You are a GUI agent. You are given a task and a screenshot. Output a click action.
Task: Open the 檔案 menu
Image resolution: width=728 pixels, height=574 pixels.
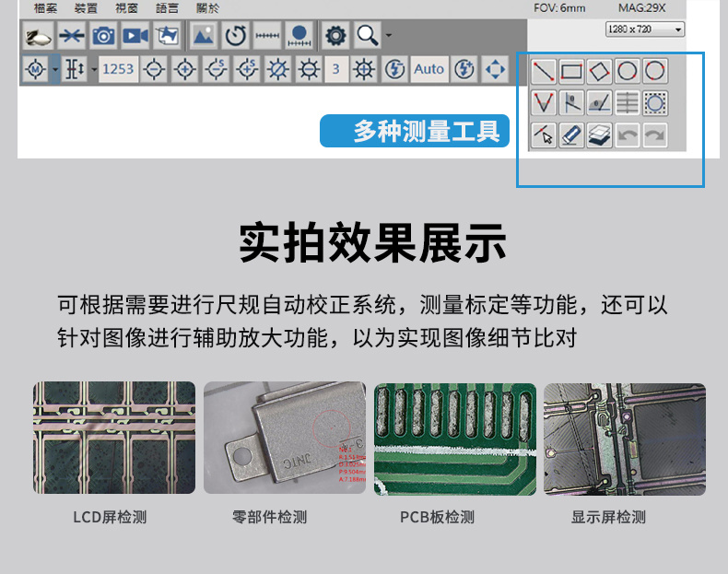pos(45,8)
